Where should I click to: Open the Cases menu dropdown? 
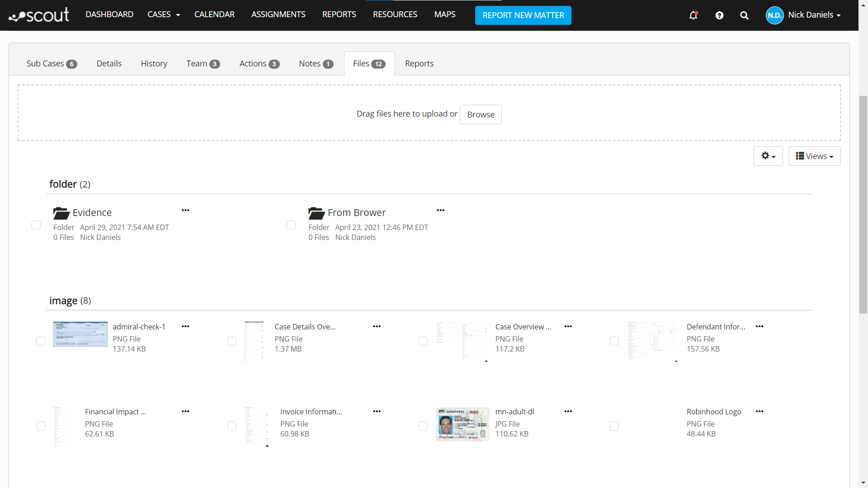(x=163, y=14)
